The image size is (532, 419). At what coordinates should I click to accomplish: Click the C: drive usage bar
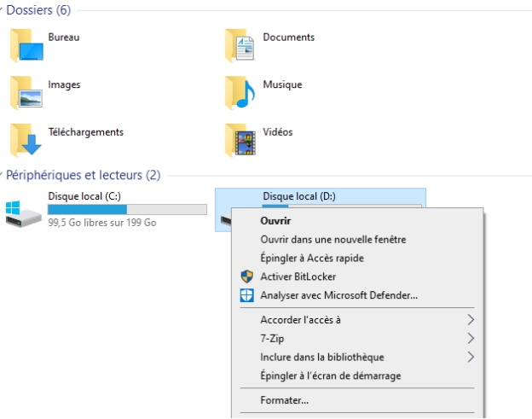pyautogui.click(x=127, y=210)
